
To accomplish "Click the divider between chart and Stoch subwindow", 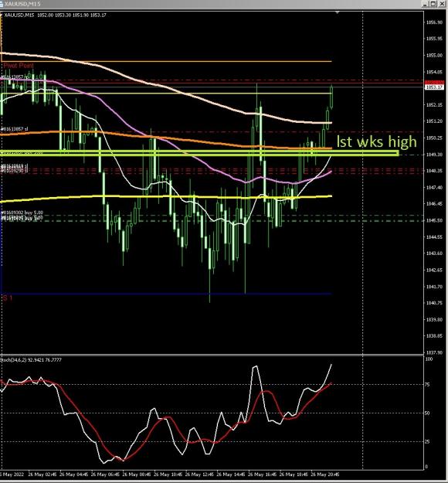I will point(212,355).
